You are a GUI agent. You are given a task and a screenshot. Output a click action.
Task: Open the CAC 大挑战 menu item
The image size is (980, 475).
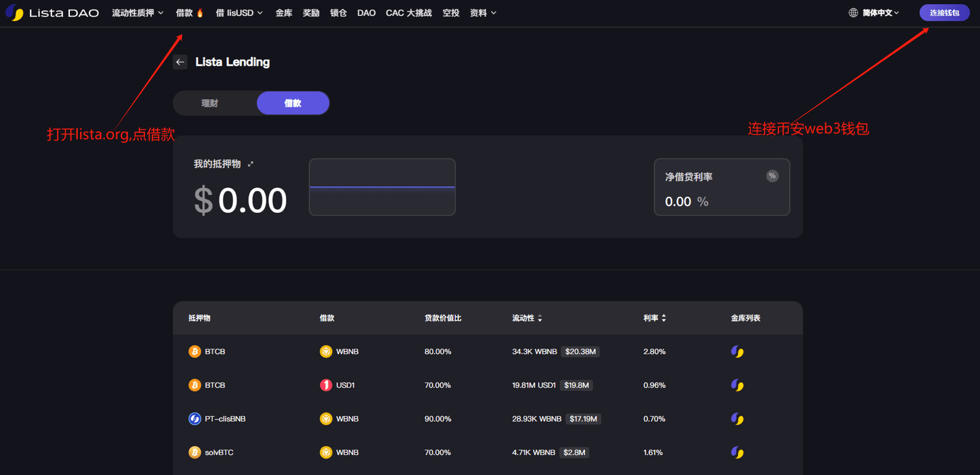click(409, 13)
